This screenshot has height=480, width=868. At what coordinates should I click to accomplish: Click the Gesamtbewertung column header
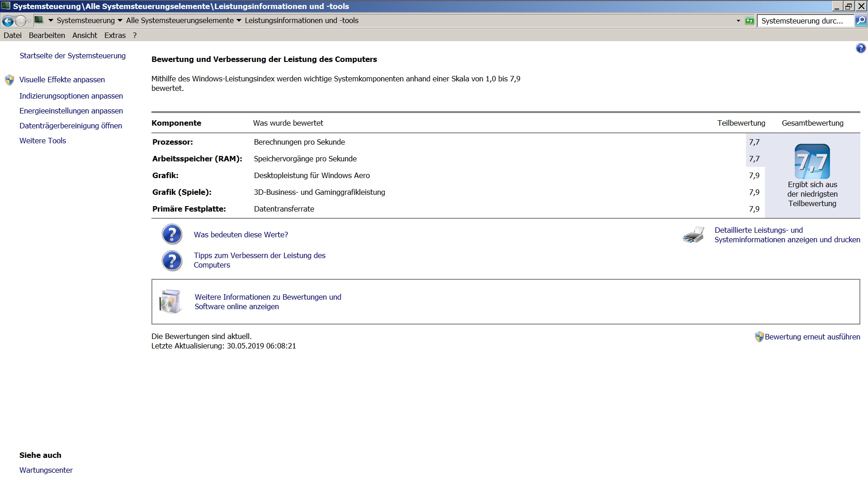coord(812,123)
